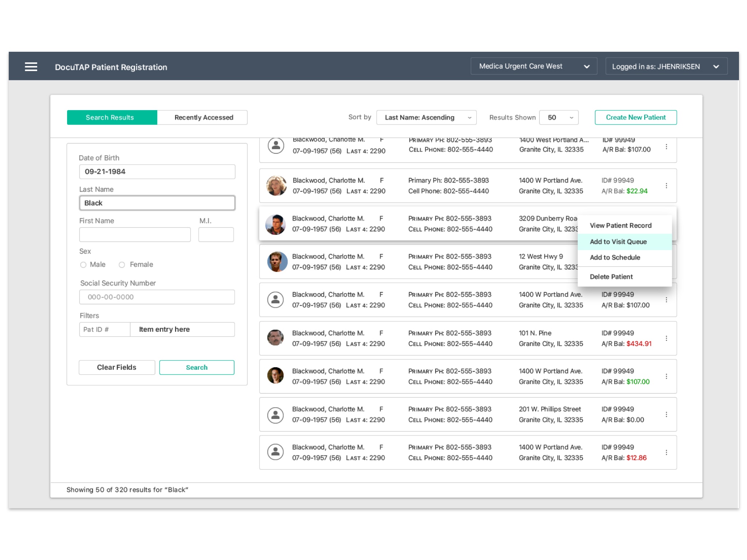Open kebab menu for green $107.00 balance patient
The image size is (747, 560).
666,376
